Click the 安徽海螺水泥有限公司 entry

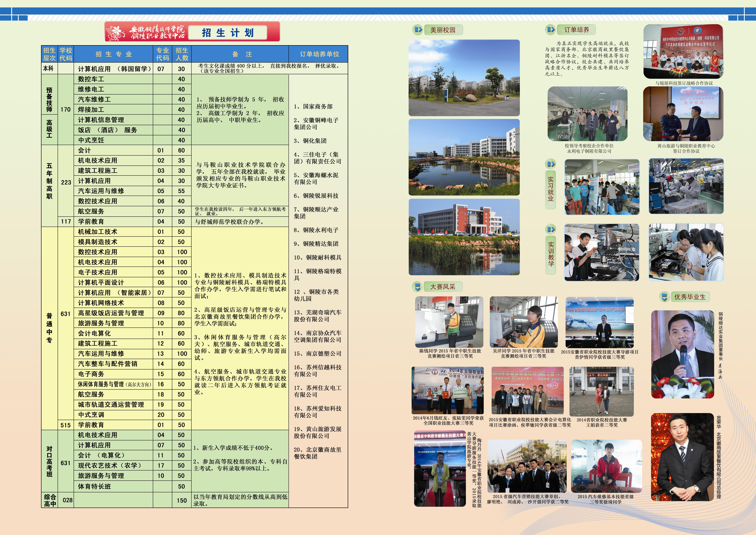click(x=316, y=179)
